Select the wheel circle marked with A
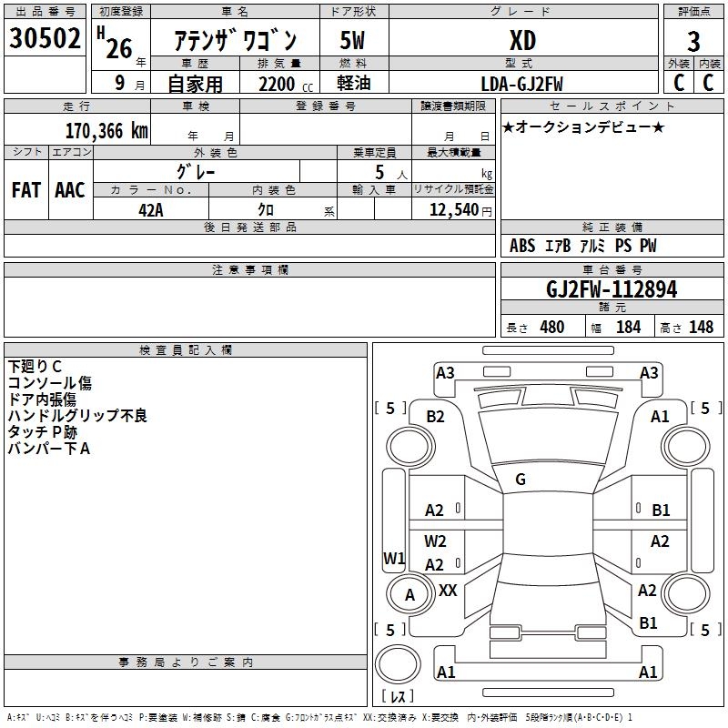728x728 pixels. click(x=409, y=595)
